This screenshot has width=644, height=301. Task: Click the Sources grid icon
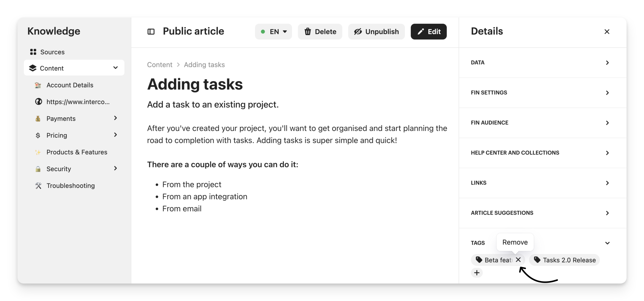[33, 52]
